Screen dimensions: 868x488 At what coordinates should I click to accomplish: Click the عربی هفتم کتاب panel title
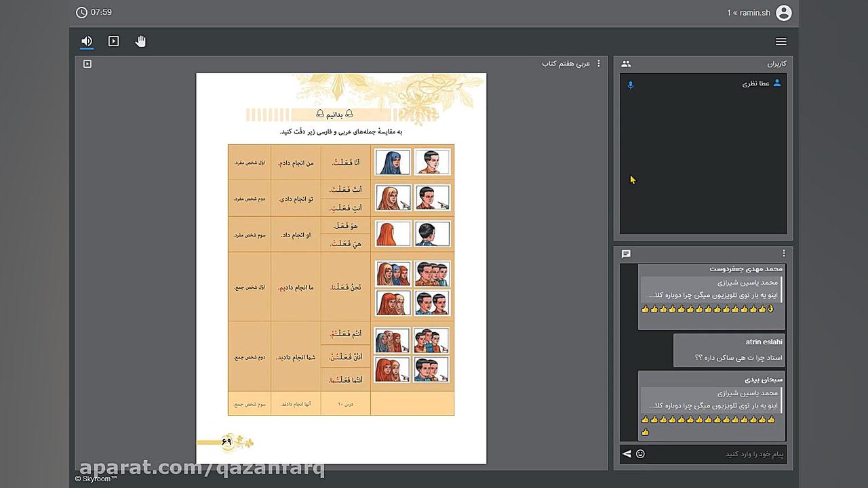pyautogui.click(x=566, y=64)
